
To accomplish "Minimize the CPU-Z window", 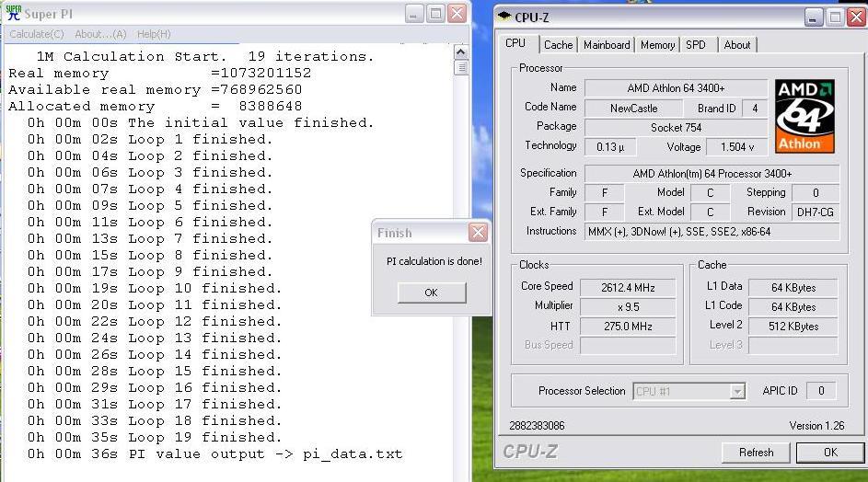I will pos(814,17).
